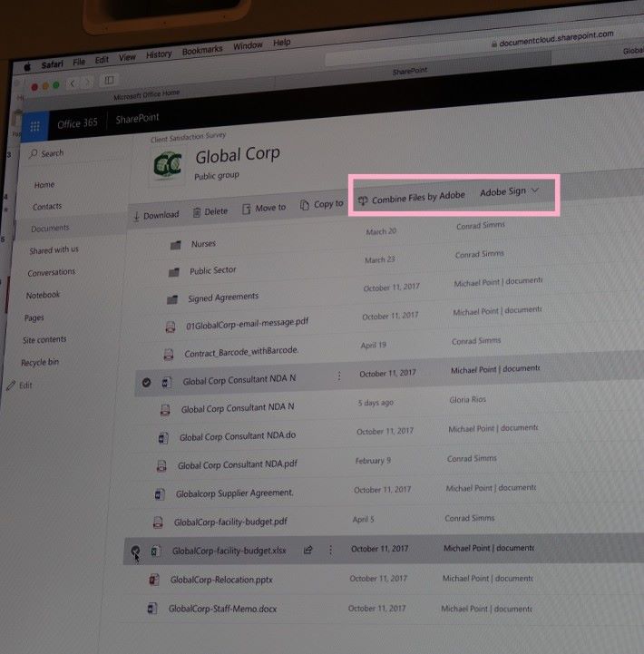Viewport: 644px width, 654px height.
Task: Open Safari Window menu
Action: 248,45
